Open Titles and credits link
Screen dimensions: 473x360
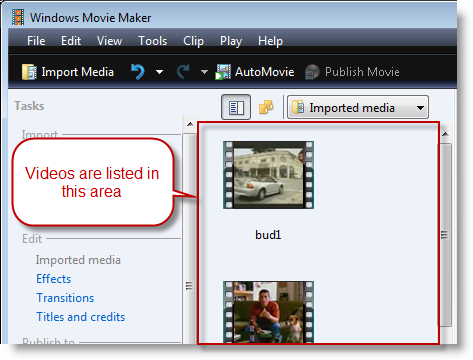[81, 317]
